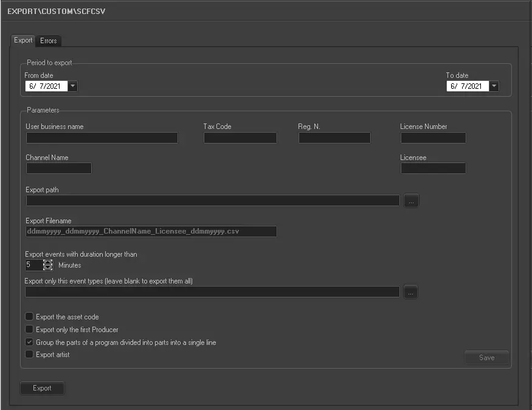The width and height of the screenshot is (532, 410).
Task: Expand the To date calendar dropdown
Action: tap(494, 86)
